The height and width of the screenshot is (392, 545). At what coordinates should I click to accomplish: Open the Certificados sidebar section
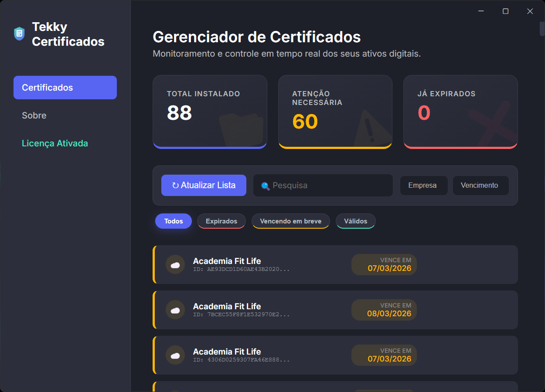(x=65, y=88)
